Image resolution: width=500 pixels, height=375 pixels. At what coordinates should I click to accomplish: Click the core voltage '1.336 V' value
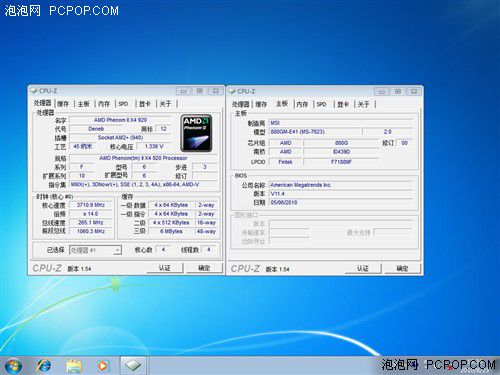coord(154,146)
